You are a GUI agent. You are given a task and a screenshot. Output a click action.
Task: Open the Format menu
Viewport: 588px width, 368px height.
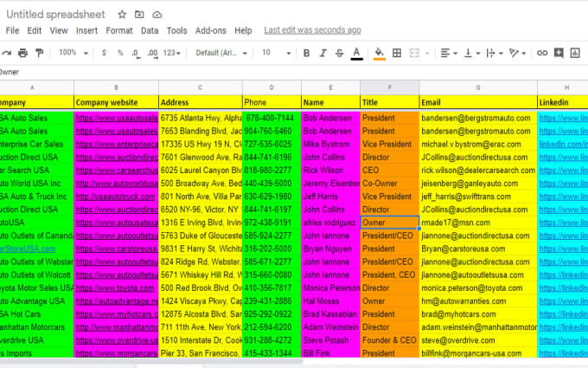119,31
